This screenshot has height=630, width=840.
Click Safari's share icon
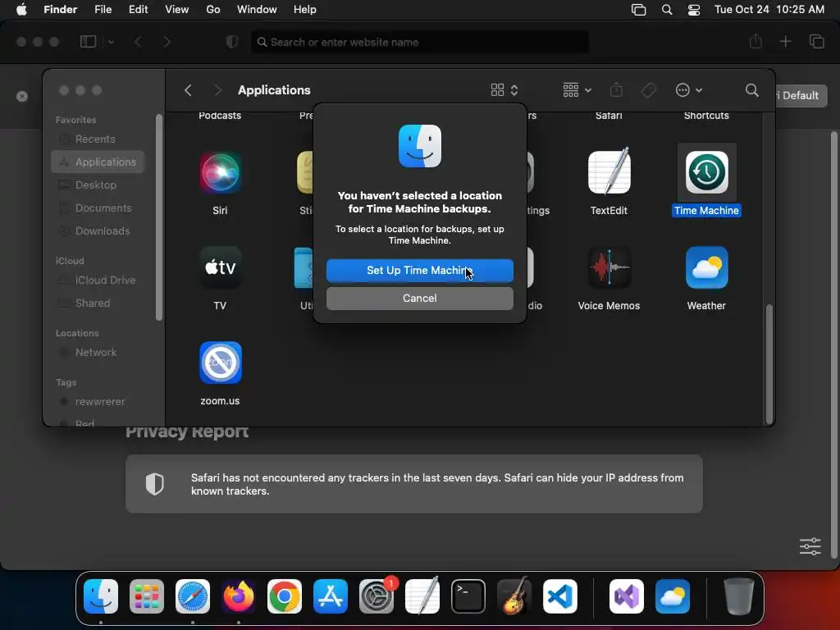(756, 41)
